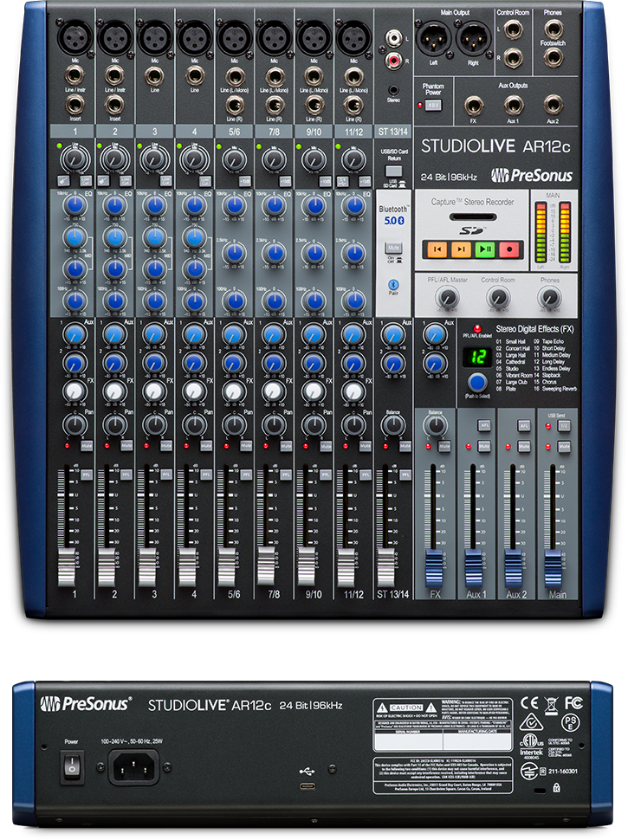Hit the orange next-track button on Capture recorder
Viewport: 628px width, 840px height.
click(461, 249)
